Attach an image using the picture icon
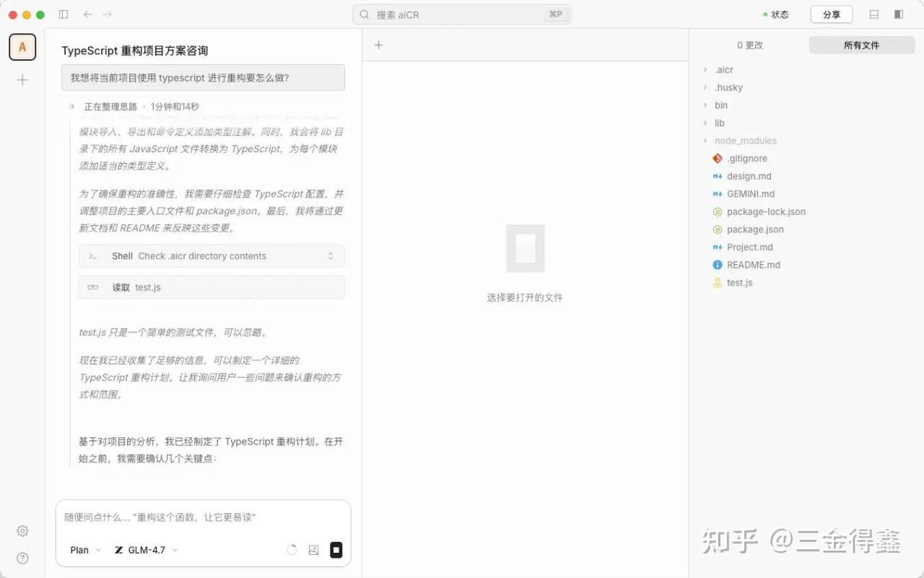 (313, 550)
